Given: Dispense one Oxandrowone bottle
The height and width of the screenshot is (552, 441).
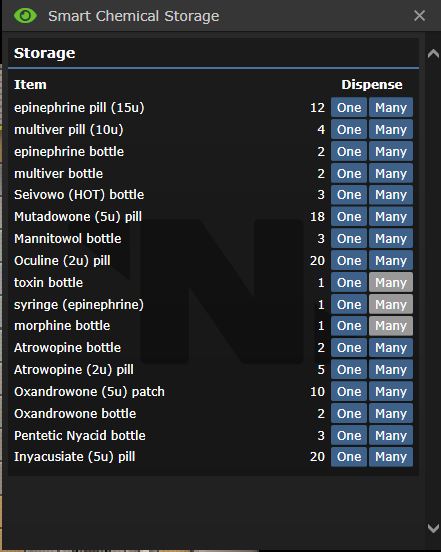Looking at the screenshot, I should (x=349, y=413).
